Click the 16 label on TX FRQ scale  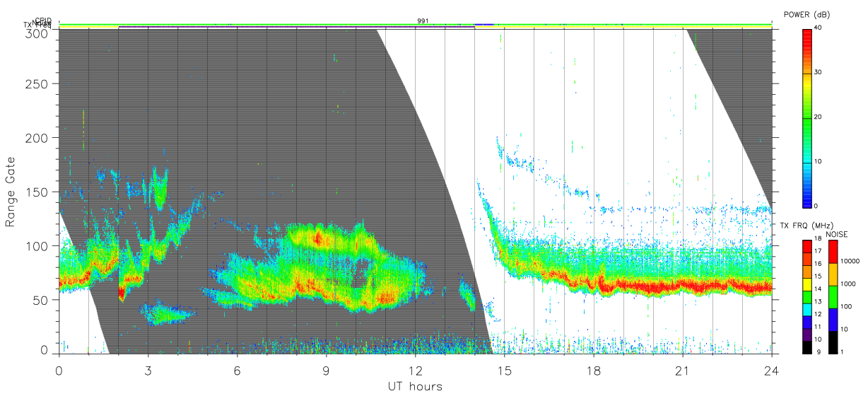(x=818, y=264)
